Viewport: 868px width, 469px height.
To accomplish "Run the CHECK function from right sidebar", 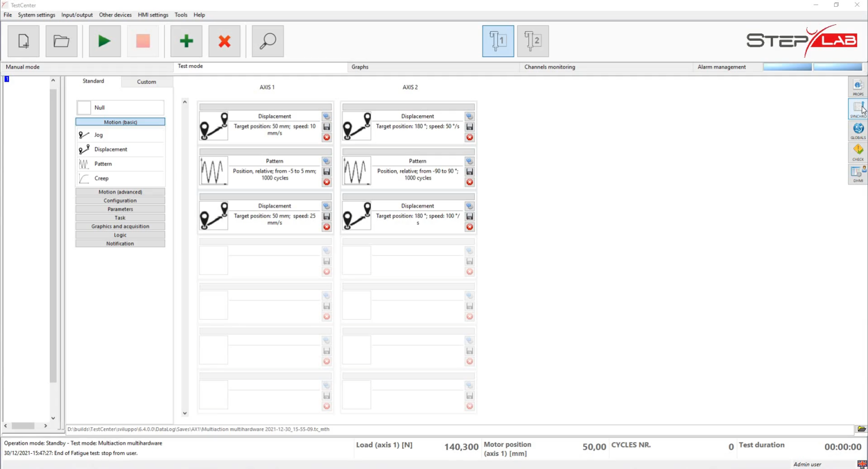I will click(858, 151).
